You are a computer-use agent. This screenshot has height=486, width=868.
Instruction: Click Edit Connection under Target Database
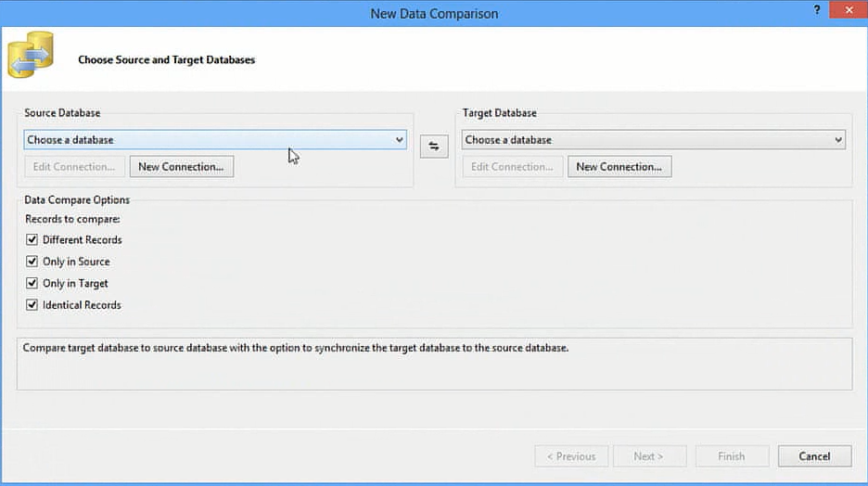click(x=512, y=167)
